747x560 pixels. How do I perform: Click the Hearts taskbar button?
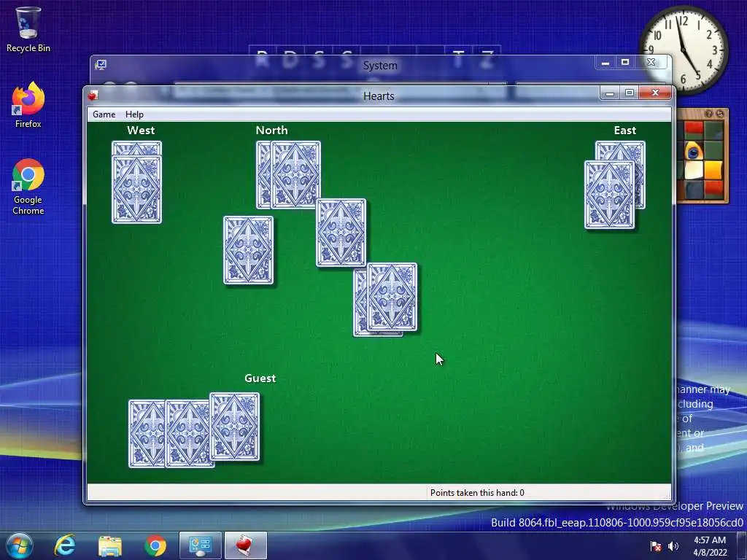[x=245, y=545]
